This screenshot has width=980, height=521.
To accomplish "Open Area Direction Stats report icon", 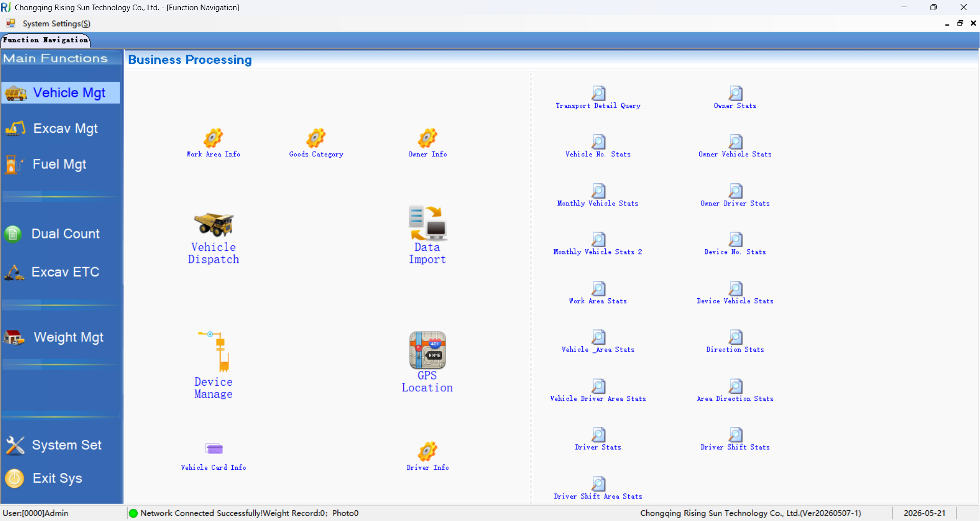I will pos(736,386).
